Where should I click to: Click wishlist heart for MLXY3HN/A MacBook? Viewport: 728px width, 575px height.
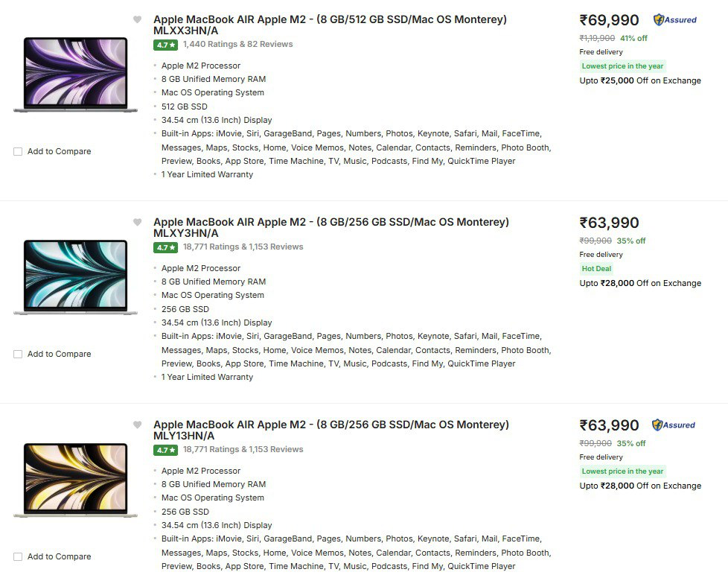(x=137, y=223)
